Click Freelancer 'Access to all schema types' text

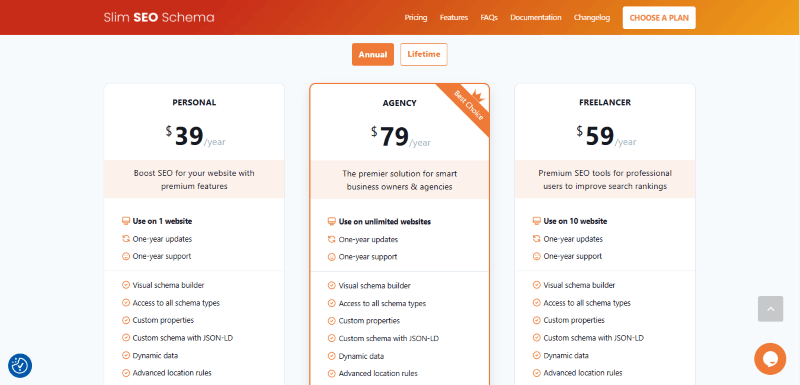[x=587, y=303]
